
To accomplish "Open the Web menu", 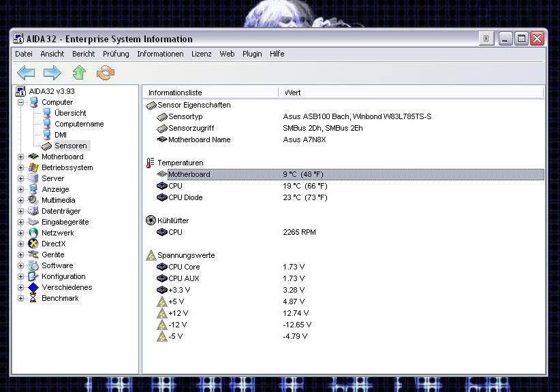I will (x=227, y=54).
